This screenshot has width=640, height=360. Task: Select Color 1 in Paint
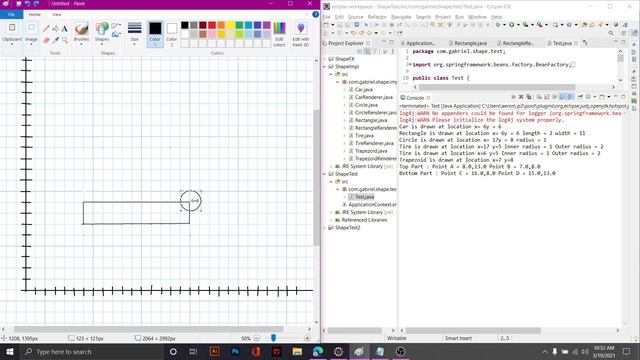pos(155,34)
